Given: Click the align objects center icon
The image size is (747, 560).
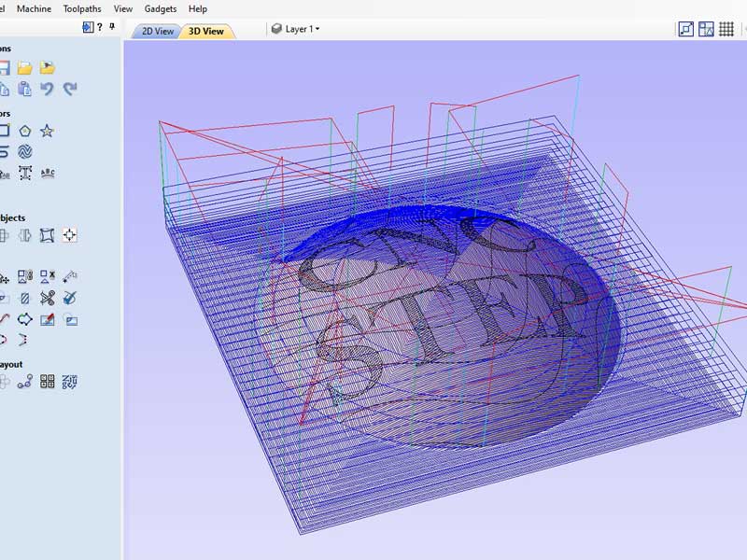Looking at the screenshot, I should point(70,235).
